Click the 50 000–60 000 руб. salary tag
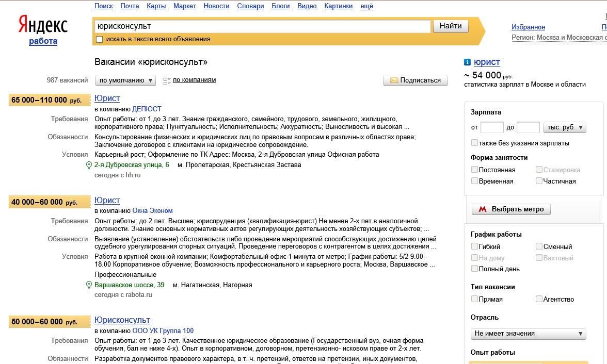This screenshot has height=364, width=607. (50, 321)
